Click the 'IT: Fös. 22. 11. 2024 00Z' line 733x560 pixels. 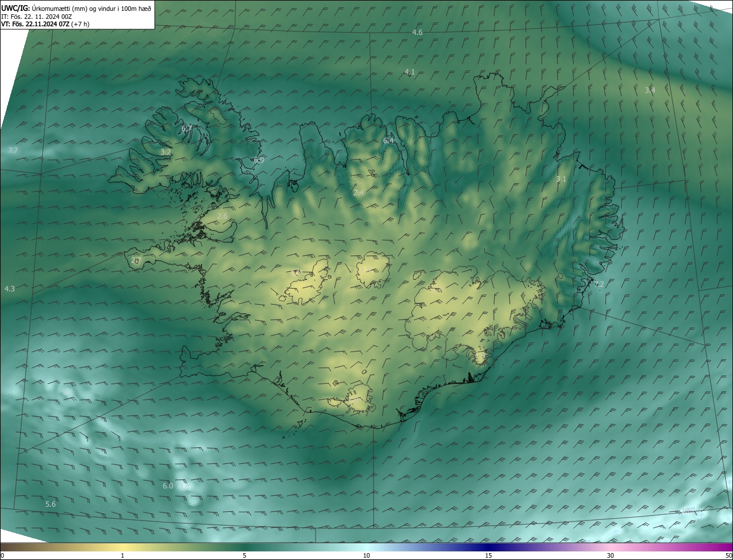pos(37,16)
